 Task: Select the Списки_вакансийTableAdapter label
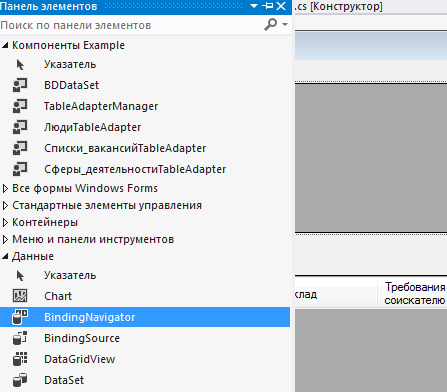pyautogui.click(x=125, y=148)
